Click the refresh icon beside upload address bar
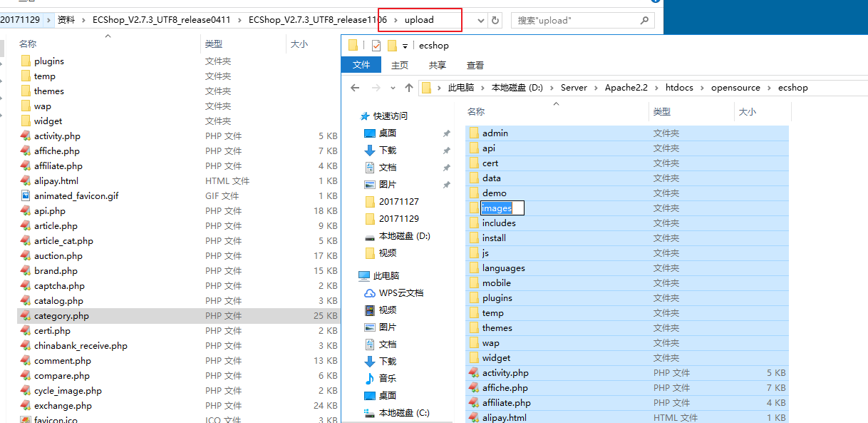 (496, 20)
